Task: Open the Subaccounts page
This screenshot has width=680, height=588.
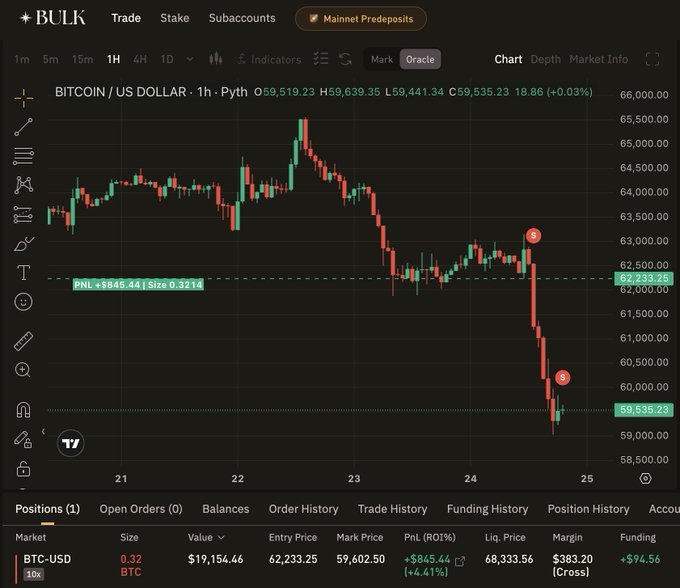Action: (242, 18)
